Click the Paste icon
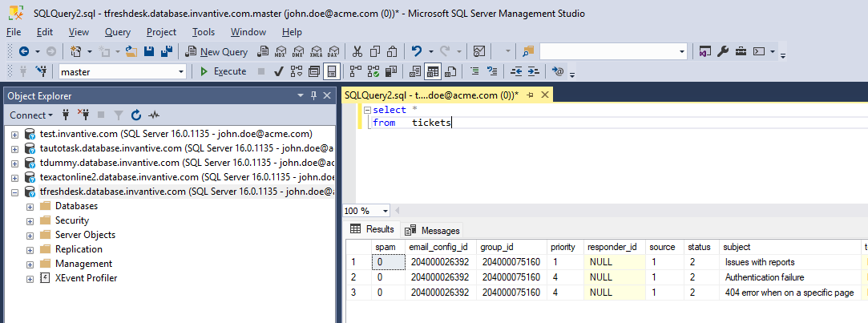868x323 pixels. click(392, 51)
